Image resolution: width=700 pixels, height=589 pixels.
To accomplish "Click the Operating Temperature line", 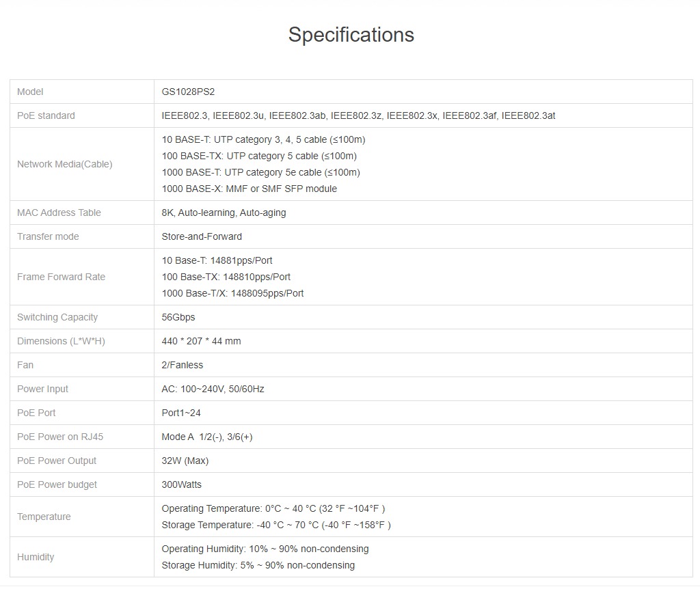I will click(x=273, y=508).
